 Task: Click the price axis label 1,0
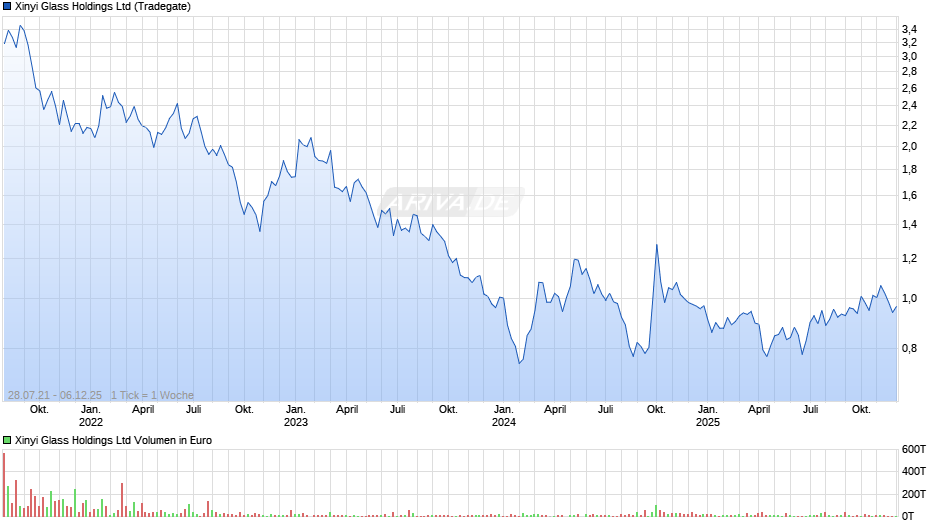pos(909,299)
